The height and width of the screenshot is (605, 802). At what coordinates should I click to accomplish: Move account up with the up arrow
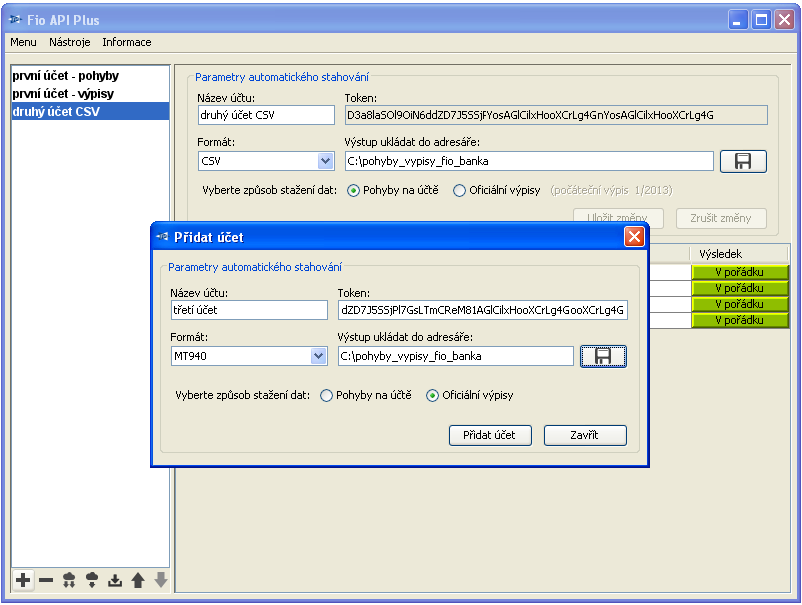coord(138,580)
